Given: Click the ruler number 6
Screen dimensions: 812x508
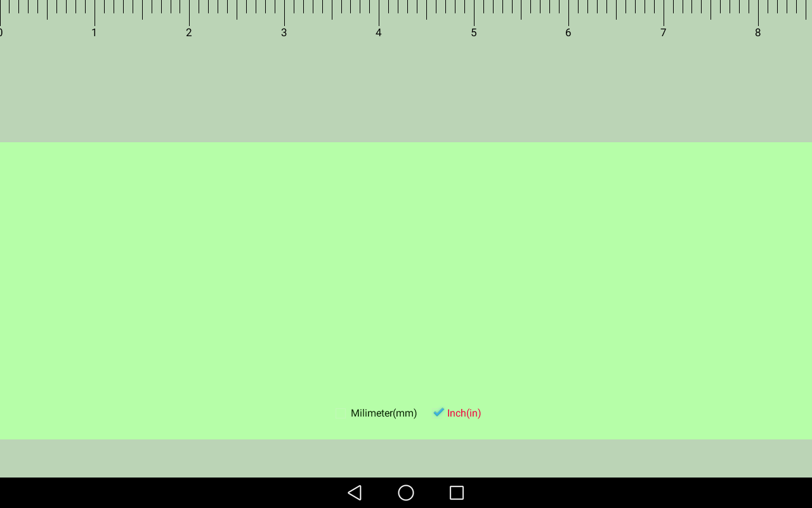Looking at the screenshot, I should (568, 32).
